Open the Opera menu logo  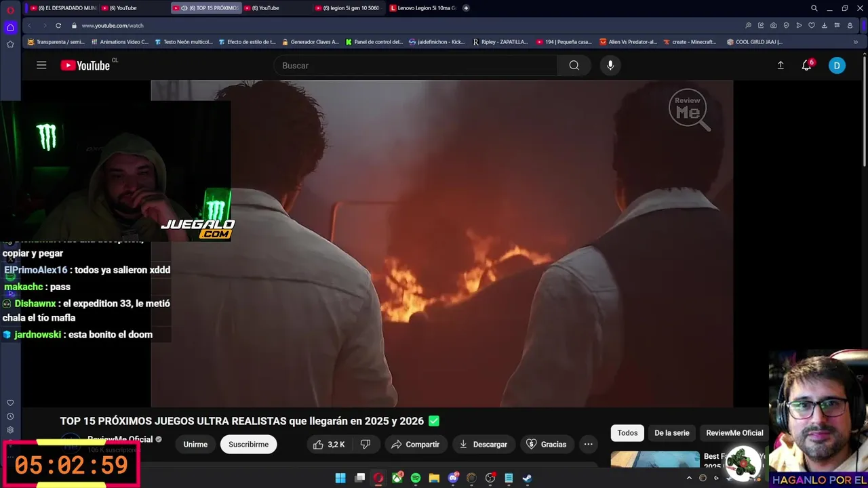tap(10, 9)
